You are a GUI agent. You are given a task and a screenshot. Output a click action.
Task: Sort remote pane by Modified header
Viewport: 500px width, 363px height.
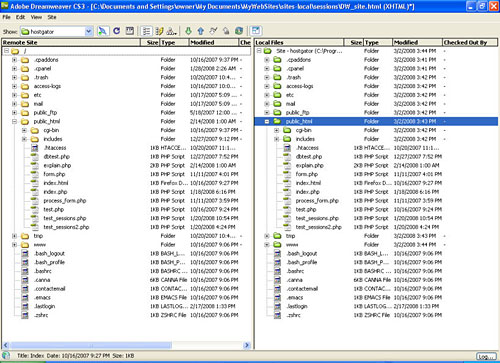(x=214, y=42)
